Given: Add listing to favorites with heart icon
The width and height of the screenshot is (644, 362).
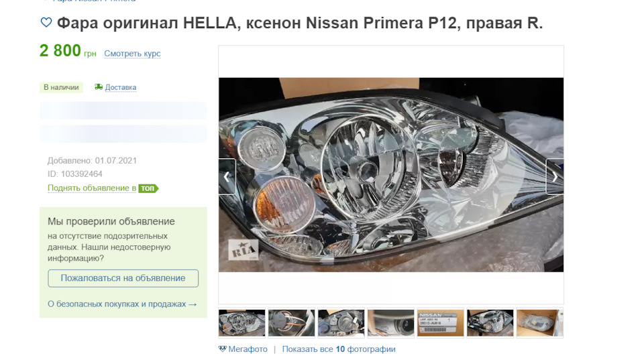Looking at the screenshot, I should [46, 22].
